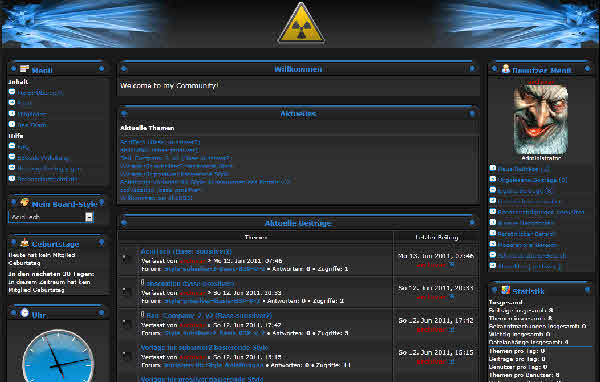The image size is (600, 382).
Task: Open the Bad Company 2 v2 topic
Action: pos(209,315)
